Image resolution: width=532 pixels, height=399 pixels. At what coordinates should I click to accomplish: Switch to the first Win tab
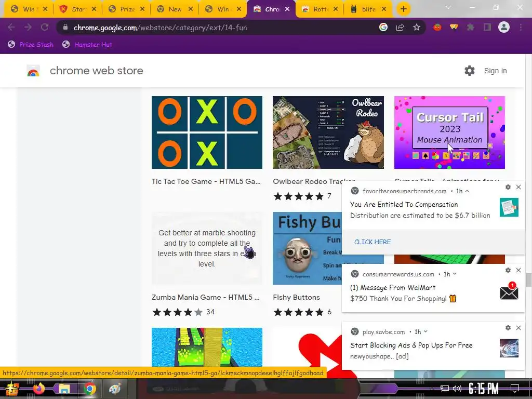(29, 9)
